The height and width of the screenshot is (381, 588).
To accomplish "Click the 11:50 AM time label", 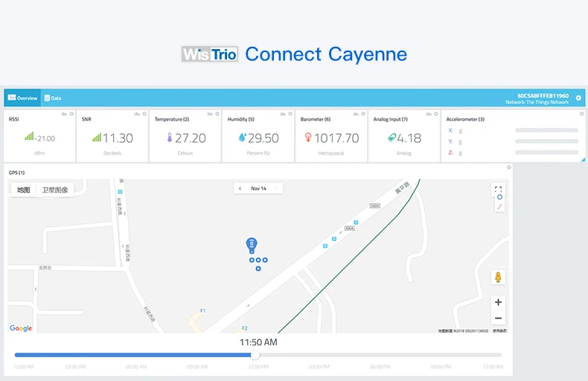I will [x=258, y=342].
